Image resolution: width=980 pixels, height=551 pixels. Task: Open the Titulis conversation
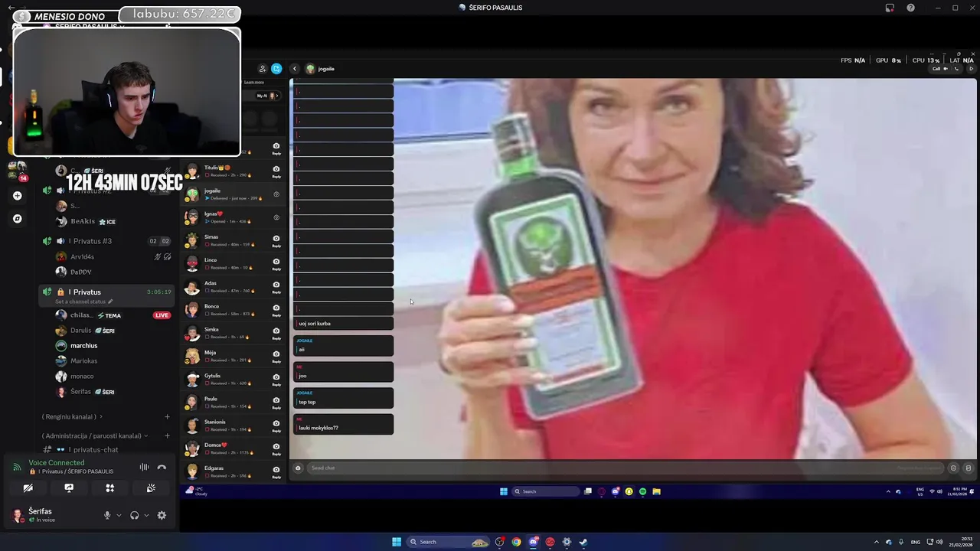(x=234, y=171)
